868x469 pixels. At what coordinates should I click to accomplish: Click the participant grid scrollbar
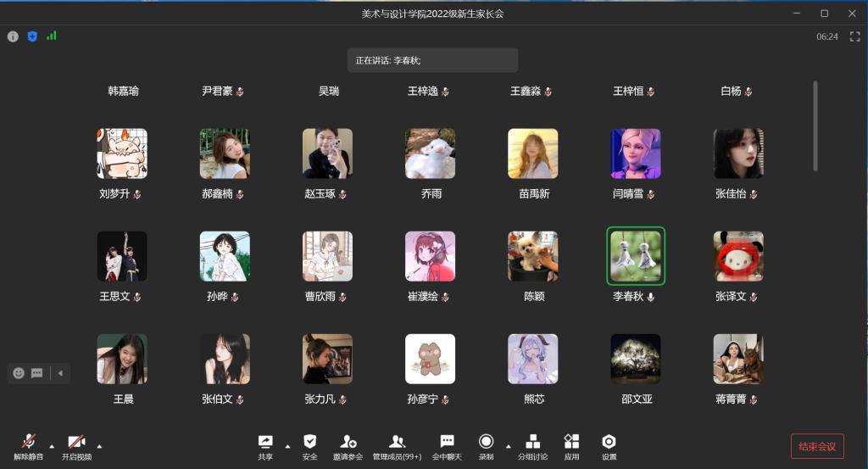(x=815, y=126)
